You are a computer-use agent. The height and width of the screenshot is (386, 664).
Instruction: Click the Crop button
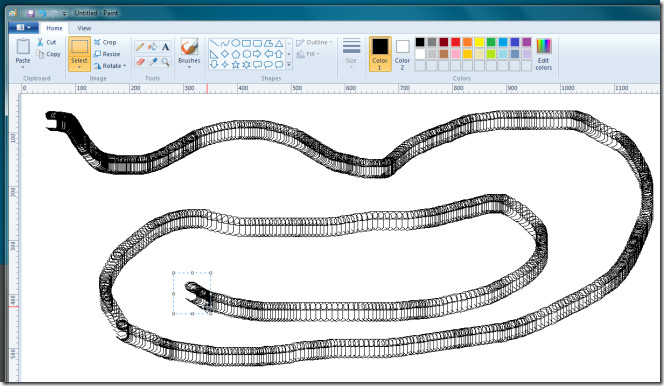[x=105, y=42]
